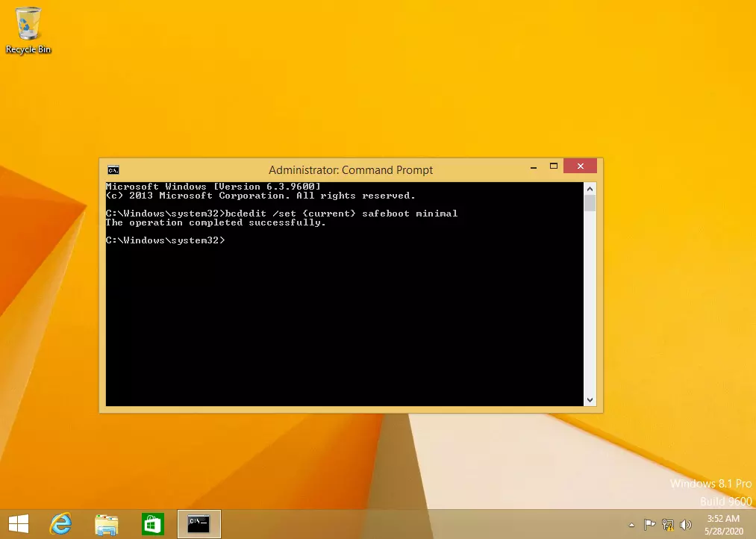Open the Windows Store taskbar icon
Screen dimensions: 756x539
coord(153,524)
